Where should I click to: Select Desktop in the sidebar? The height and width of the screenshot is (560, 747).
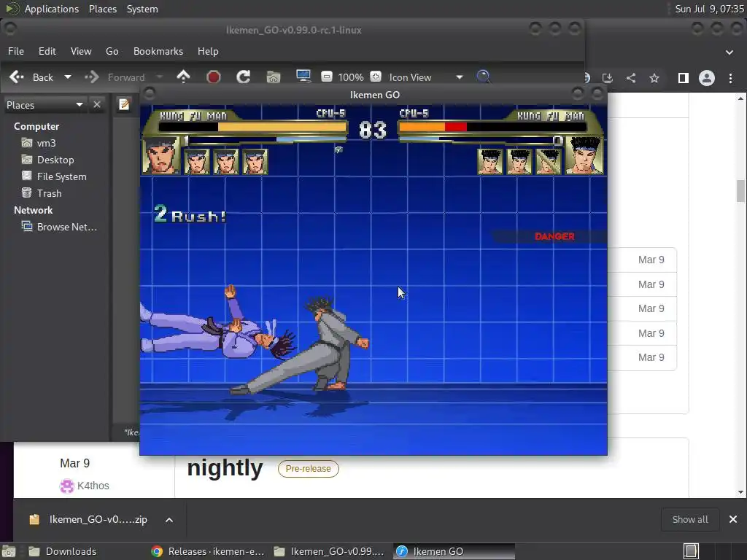55,160
